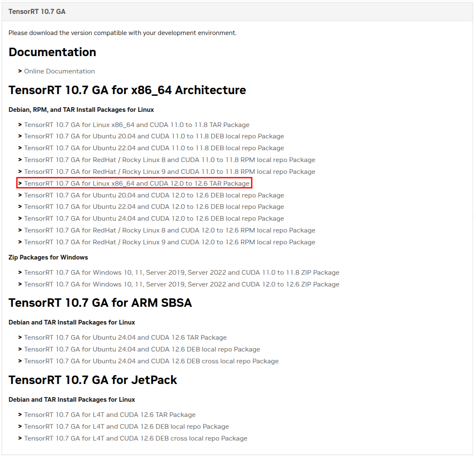Click 'TensorRT 10.7 GA for ARM SBSA' heading
Image resolution: width=476 pixels, height=457 pixels.
click(100, 303)
